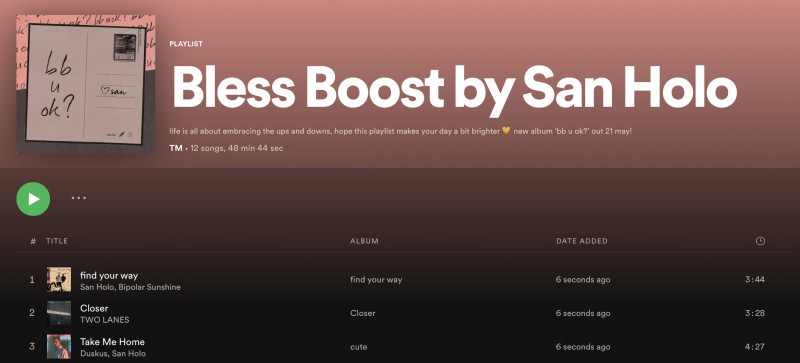Select the Bless Boost by San Holo title

click(454, 88)
